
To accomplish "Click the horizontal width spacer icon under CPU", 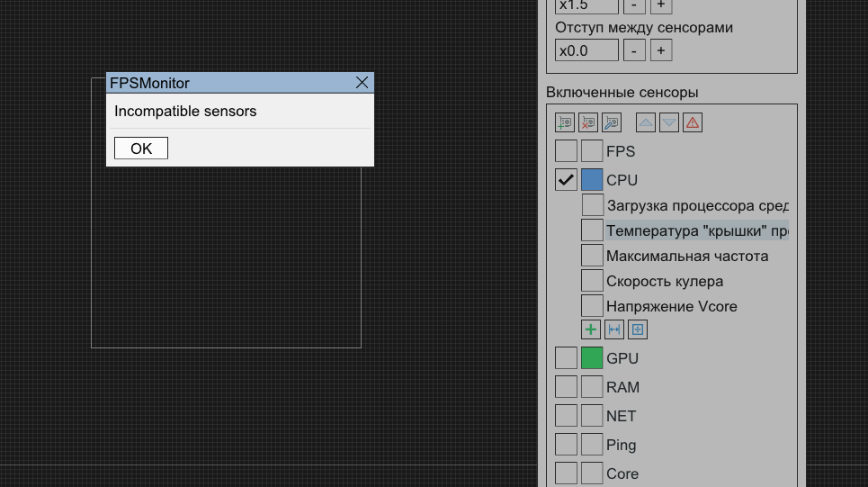I will [614, 329].
